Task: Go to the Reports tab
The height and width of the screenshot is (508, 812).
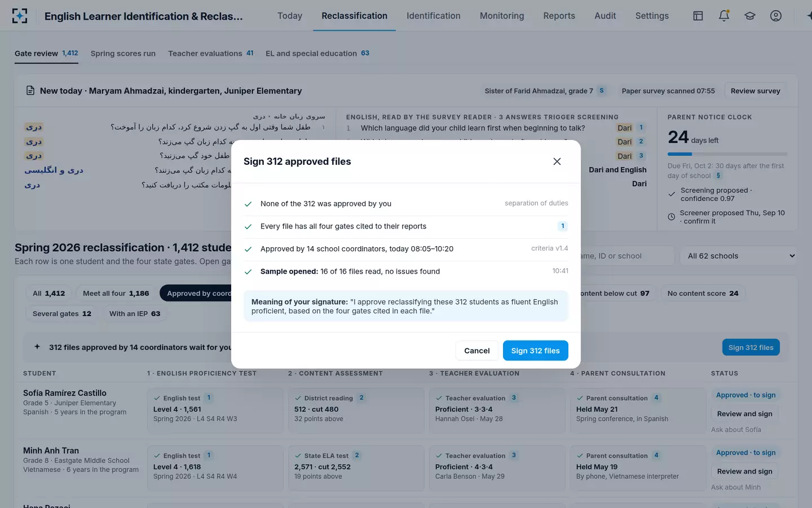Action: pos(559,16)
